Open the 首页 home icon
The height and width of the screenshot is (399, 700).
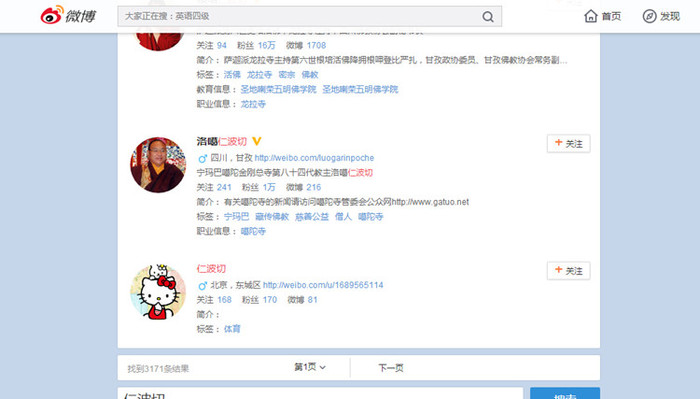click(x=591, y=16)
